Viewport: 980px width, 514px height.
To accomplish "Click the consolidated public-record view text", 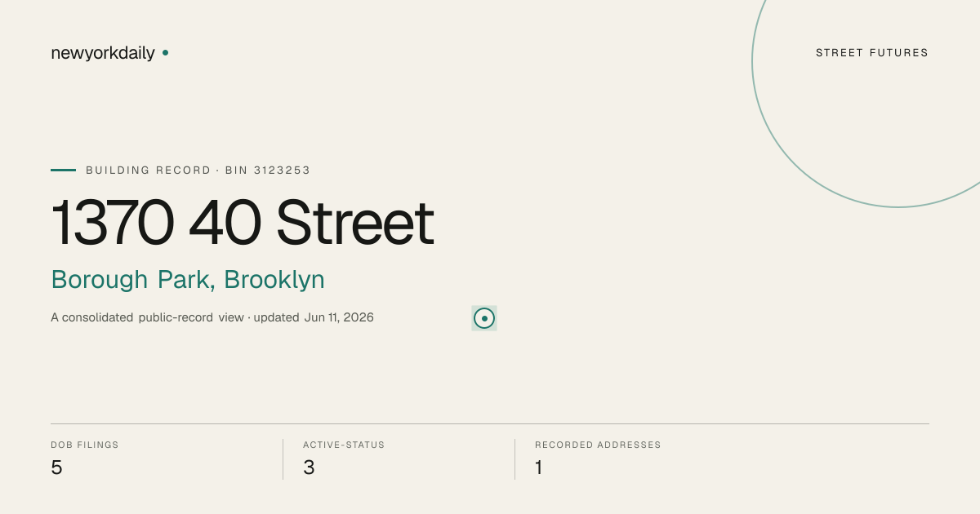I will (147, 317).
